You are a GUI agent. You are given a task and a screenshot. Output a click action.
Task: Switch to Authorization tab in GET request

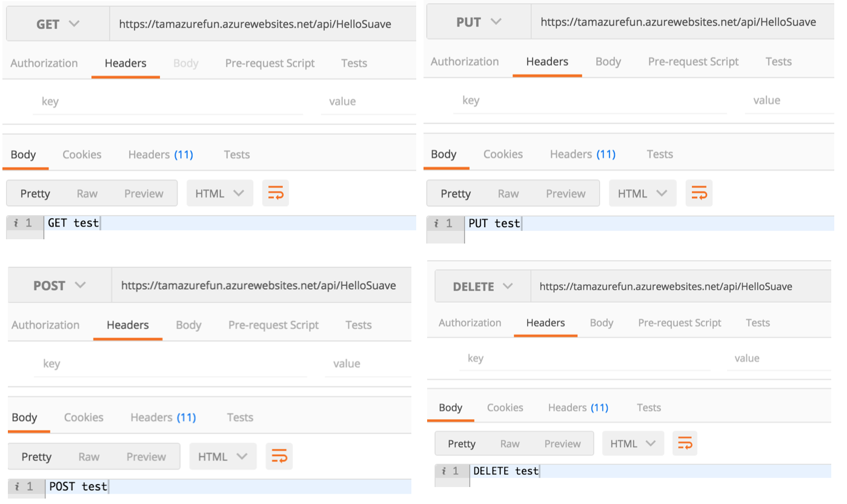click(44, 63)
